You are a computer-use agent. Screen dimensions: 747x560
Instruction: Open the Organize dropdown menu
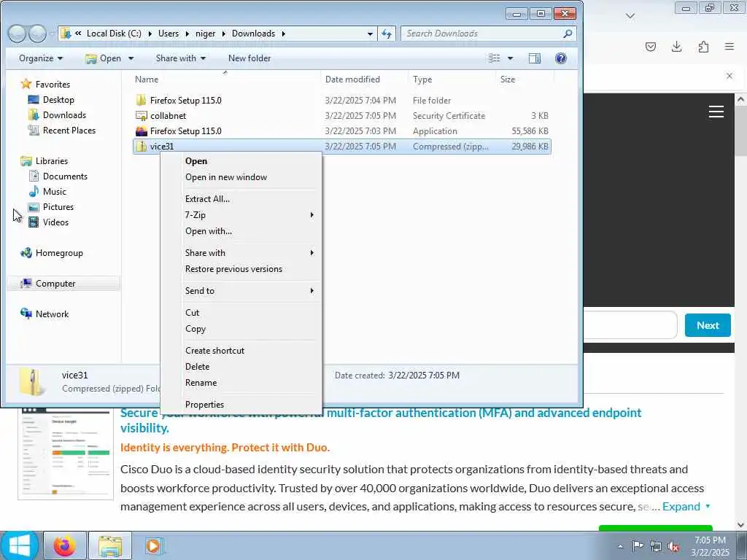pyautogui.click(x=41, y=58)
